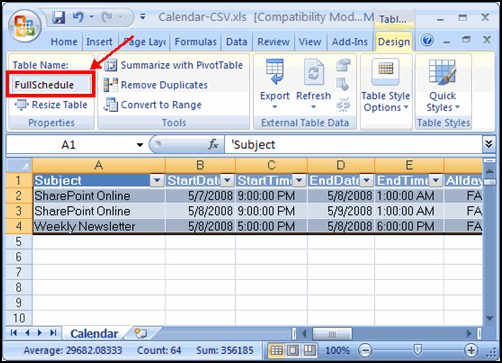The height and width of the screenshot is (363, 502).
Task: Open the EndTime column filter dropdown
Action: coord(436,180)
